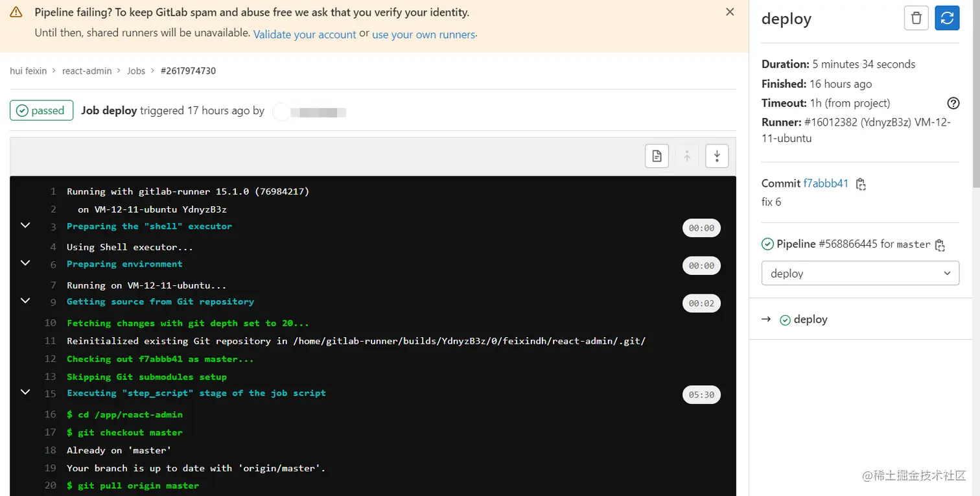The image size is (980, 496).
Task: Navigate to react-admin breadcrumb
Action: pos(87,71)
